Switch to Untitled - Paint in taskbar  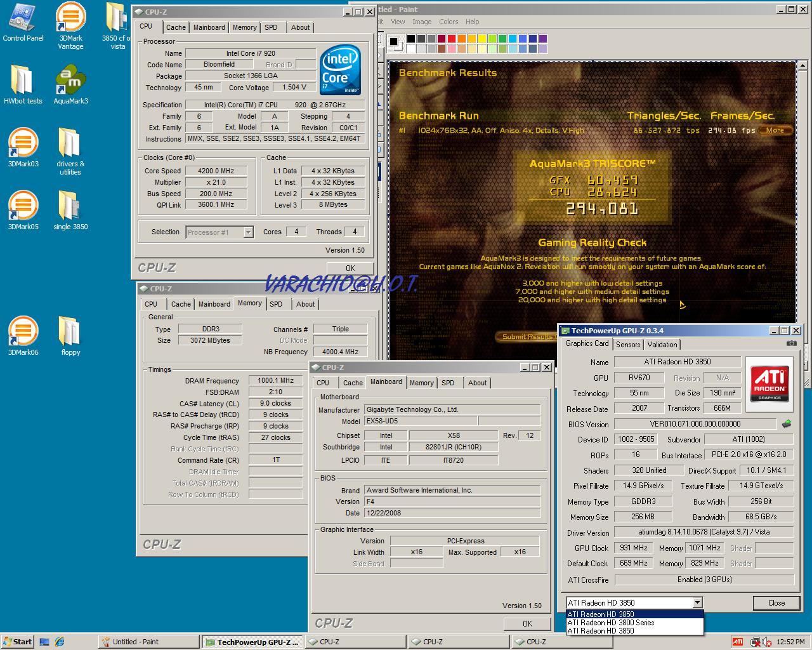click(x=149, y=642)
